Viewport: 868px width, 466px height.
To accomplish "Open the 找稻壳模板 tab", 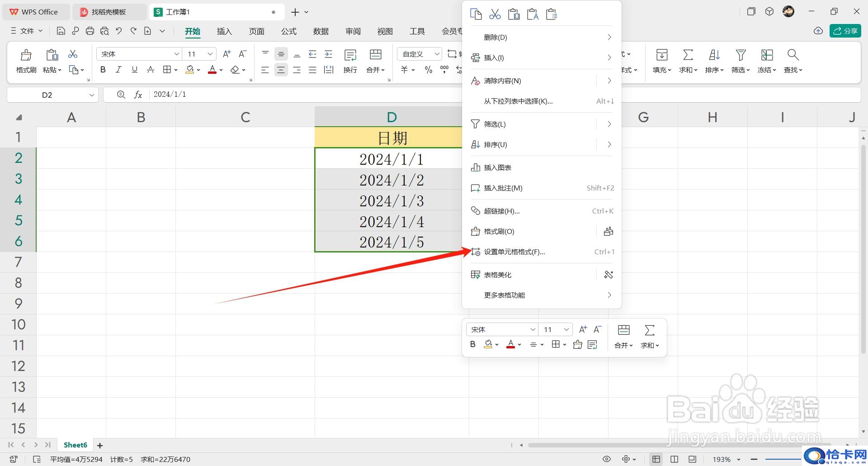I will pyautogui.click(x=109, y=12).
